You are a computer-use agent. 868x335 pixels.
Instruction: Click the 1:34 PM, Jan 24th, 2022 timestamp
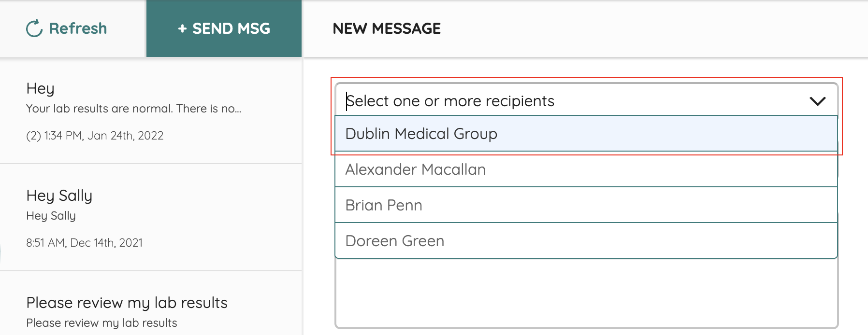(95, 136)
